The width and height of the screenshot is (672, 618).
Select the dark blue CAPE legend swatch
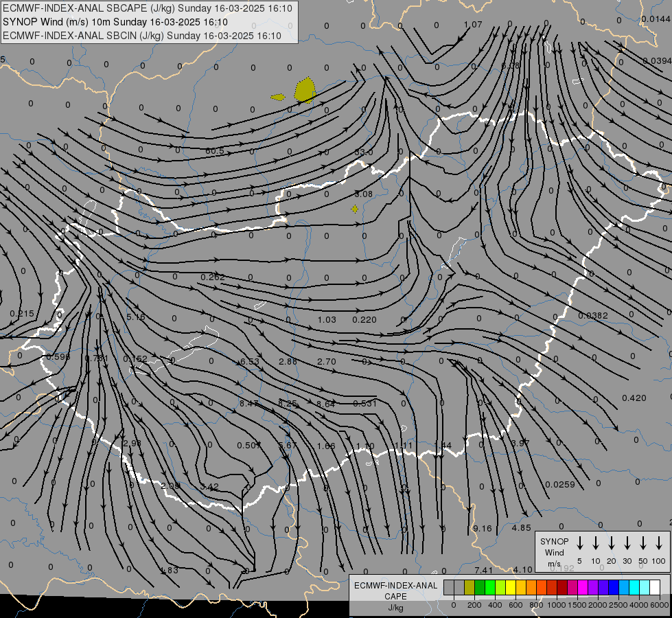614,588
